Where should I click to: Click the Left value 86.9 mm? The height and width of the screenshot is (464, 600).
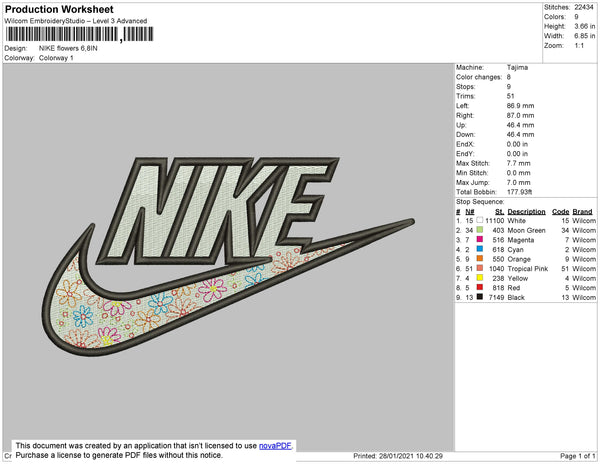(520, 106)
